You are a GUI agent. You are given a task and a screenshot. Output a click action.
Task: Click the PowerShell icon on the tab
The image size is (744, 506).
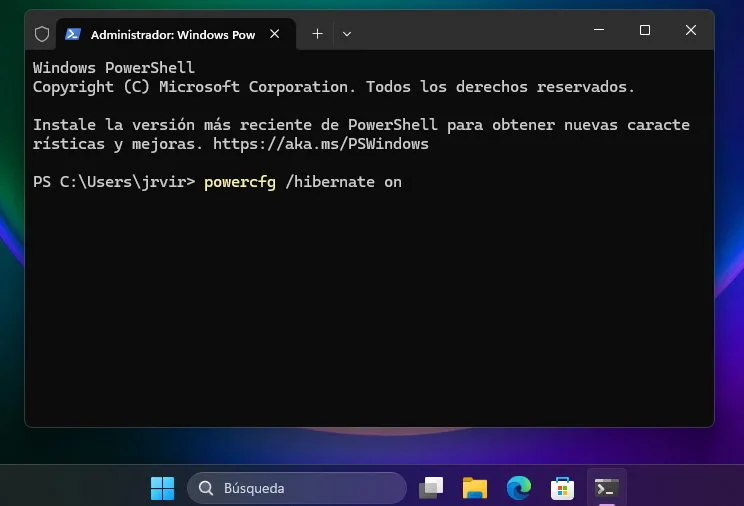(x=73, y=34)
